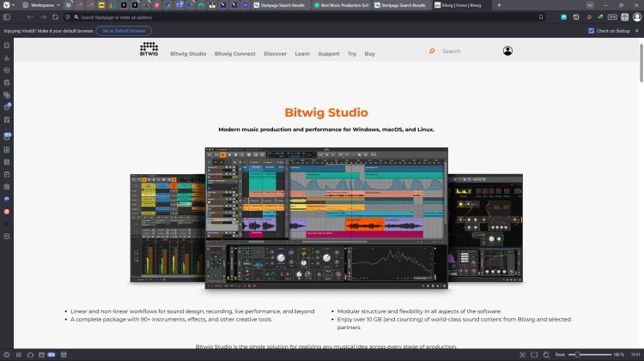Open the red Vivaldi web panel icon
The image size is (644, 361).
(x=7, y=212)
